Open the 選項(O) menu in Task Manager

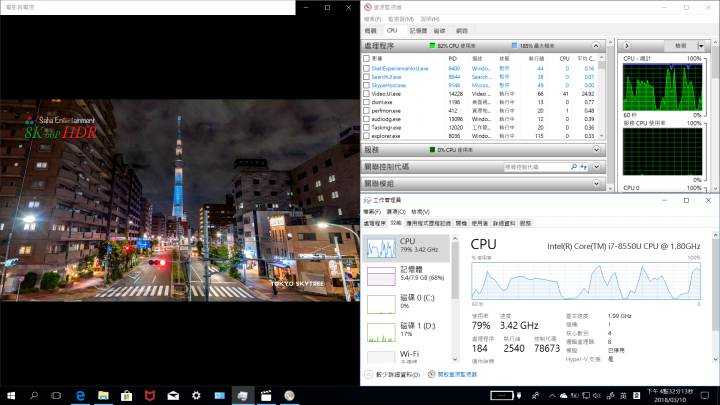[396, 212]
